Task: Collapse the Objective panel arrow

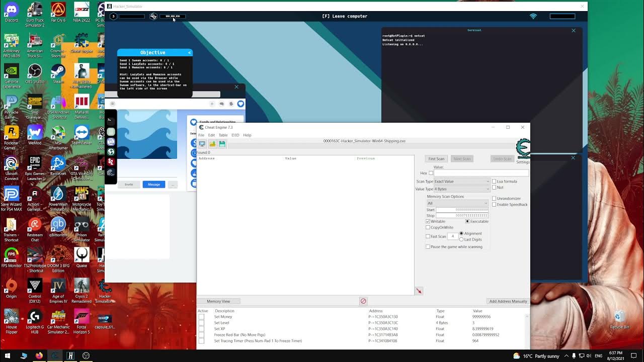Action: tap(189, 52)
